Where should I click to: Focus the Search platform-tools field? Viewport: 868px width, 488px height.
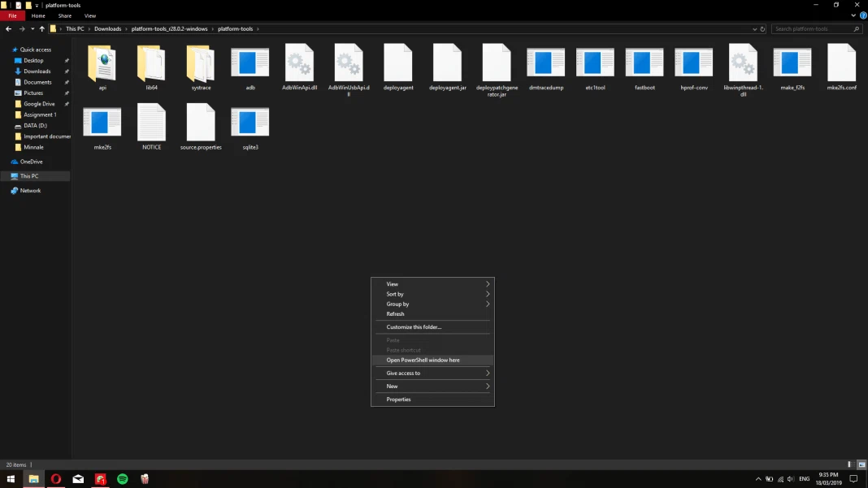(816, 28)
